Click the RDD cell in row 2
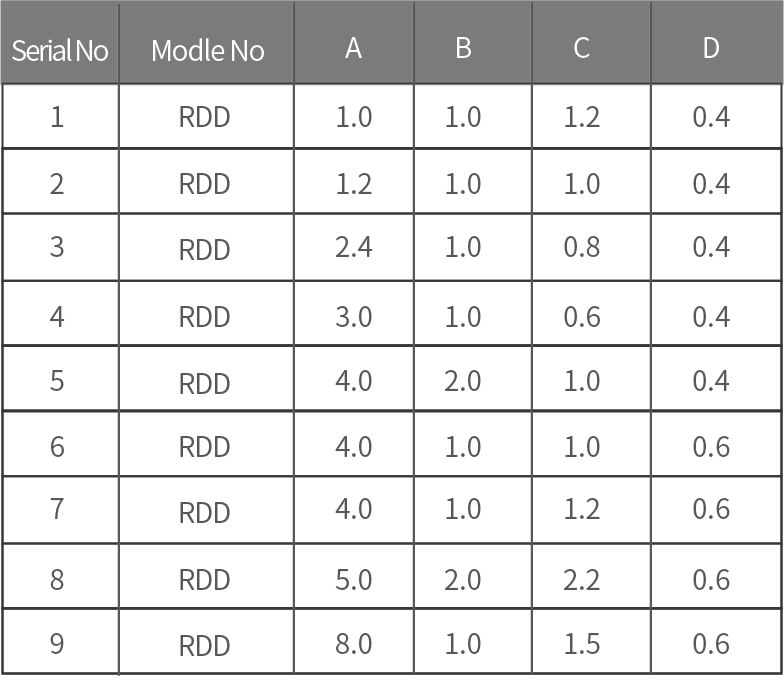The width and height of the screenshot is (784, 686). (x=205, y=184)
